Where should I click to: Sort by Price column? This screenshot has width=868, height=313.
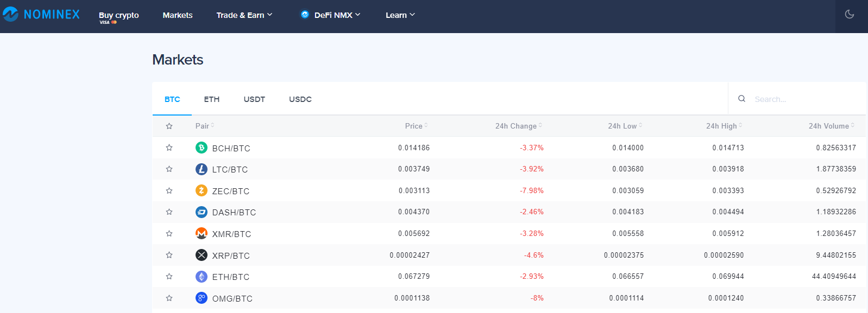tap(416, 126)
